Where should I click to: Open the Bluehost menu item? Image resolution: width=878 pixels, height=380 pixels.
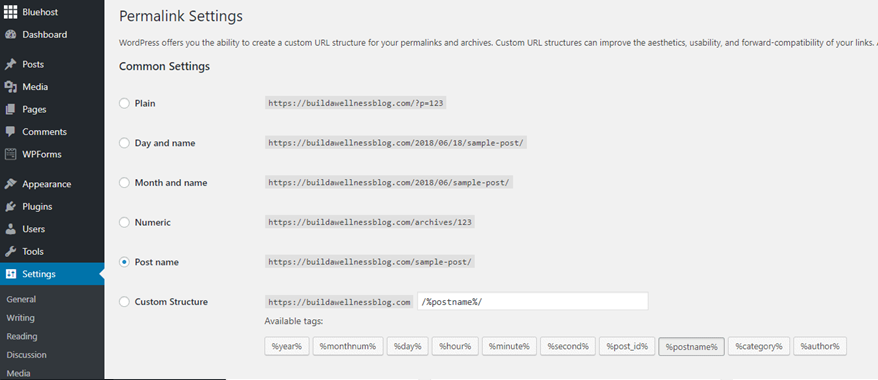[x=40, y=12]
